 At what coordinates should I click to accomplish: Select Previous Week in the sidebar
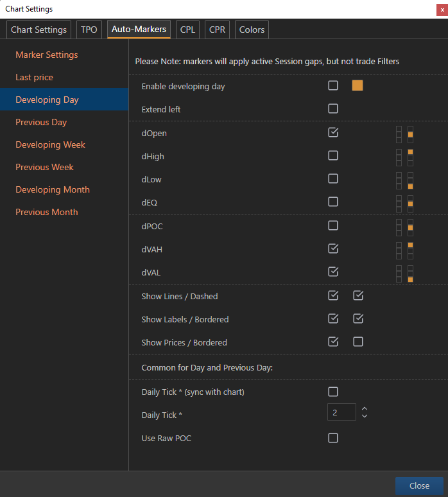(64, 167)
